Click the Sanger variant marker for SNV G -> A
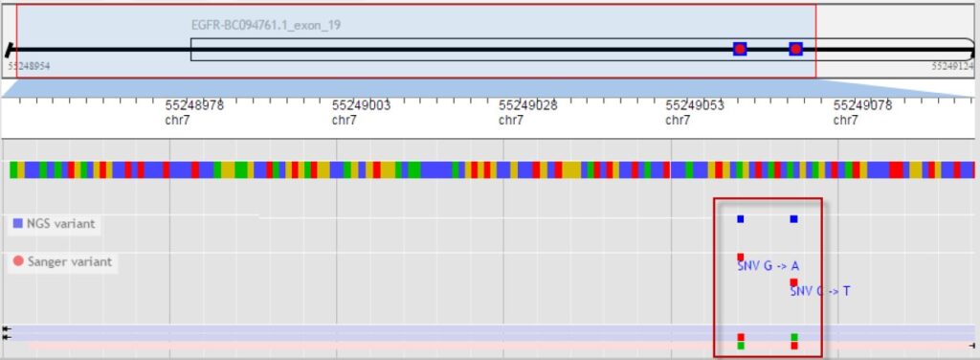 pos(741,257)
